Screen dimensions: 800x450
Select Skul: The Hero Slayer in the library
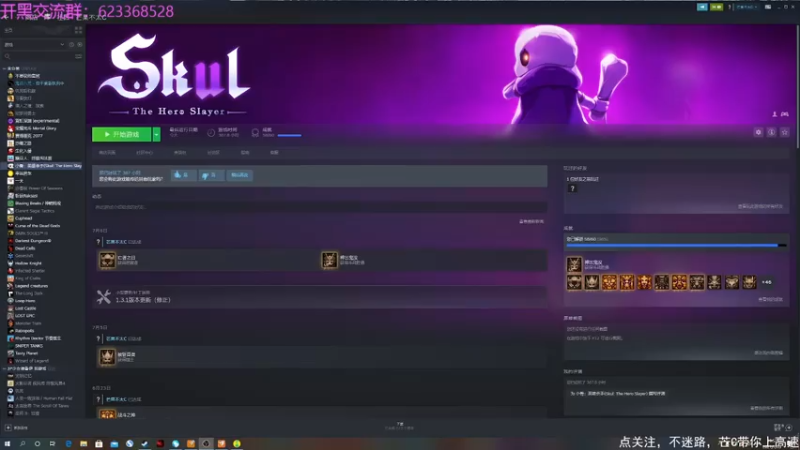(x=44, y=166)
